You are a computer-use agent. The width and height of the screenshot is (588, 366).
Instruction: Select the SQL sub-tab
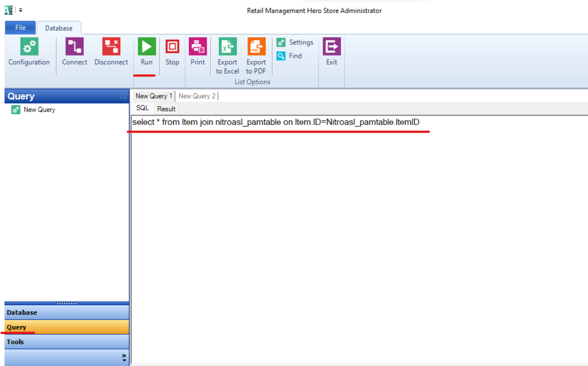[142, 108]
